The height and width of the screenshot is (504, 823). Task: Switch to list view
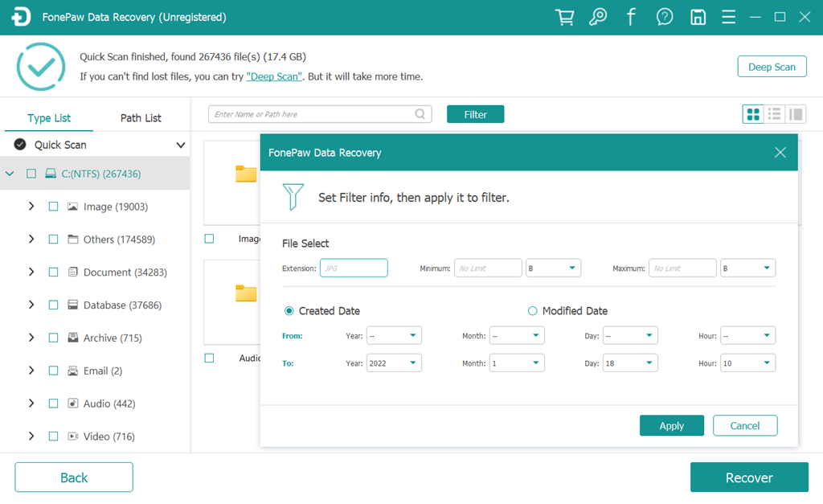coord(774,114)
